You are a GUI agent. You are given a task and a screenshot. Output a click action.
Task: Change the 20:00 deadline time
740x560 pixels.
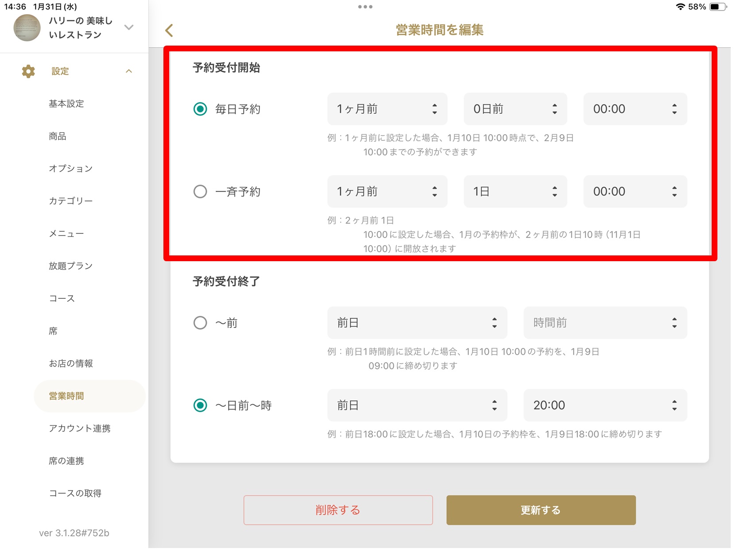(x=604, y=405)
